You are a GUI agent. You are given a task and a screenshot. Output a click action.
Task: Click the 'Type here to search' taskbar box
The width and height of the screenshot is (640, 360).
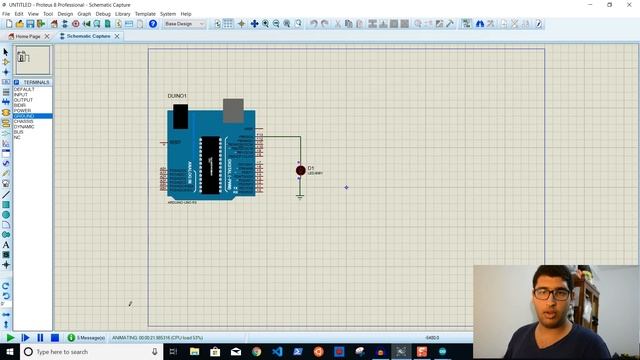coord(91,352)
